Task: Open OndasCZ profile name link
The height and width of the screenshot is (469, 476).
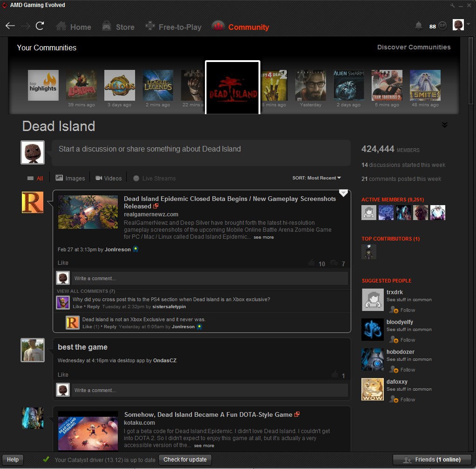Action: [x=164, y=360]
